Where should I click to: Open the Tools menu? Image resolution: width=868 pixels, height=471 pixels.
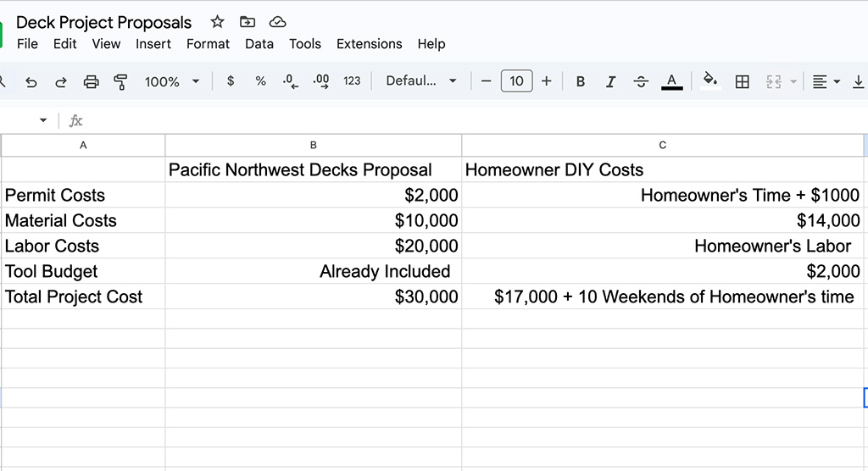pyautogui.click(x=305, y=44)
